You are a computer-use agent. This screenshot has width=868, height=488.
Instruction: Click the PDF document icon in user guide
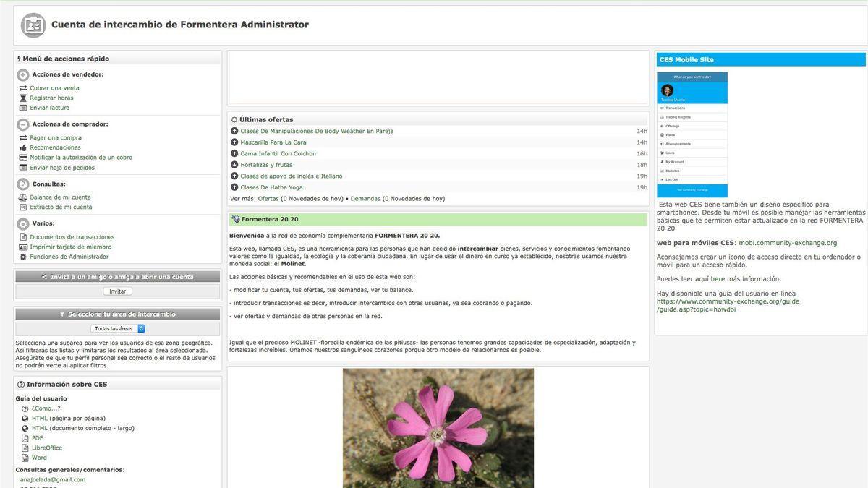pyautogui.click(x=25, y=438)
